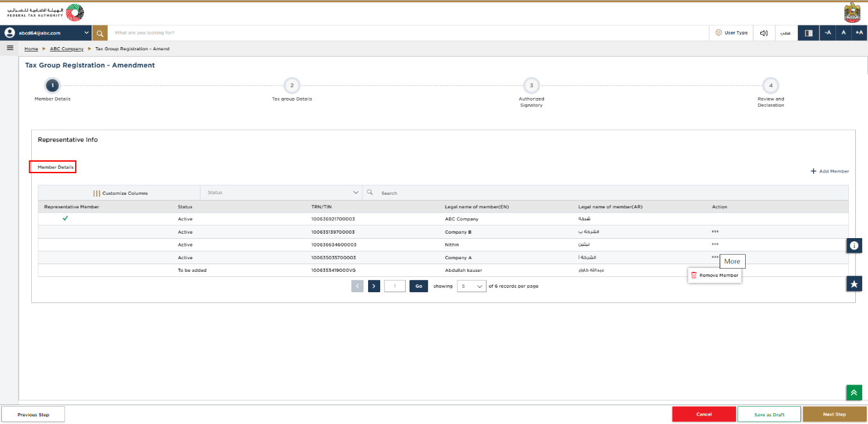Click the text-to-speech speaker icon
The width and height of the screenshot is (868, 424).
[764, 32]
